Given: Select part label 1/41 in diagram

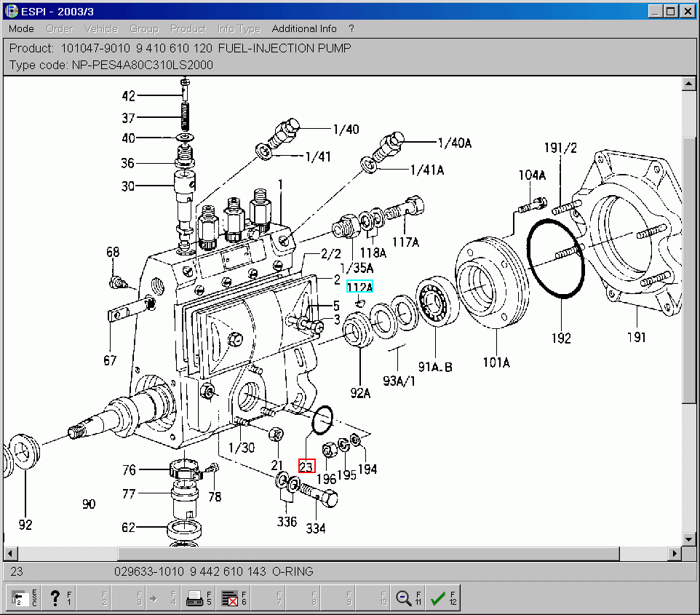Looking at the screenshot, I should (x=318, y=156).
